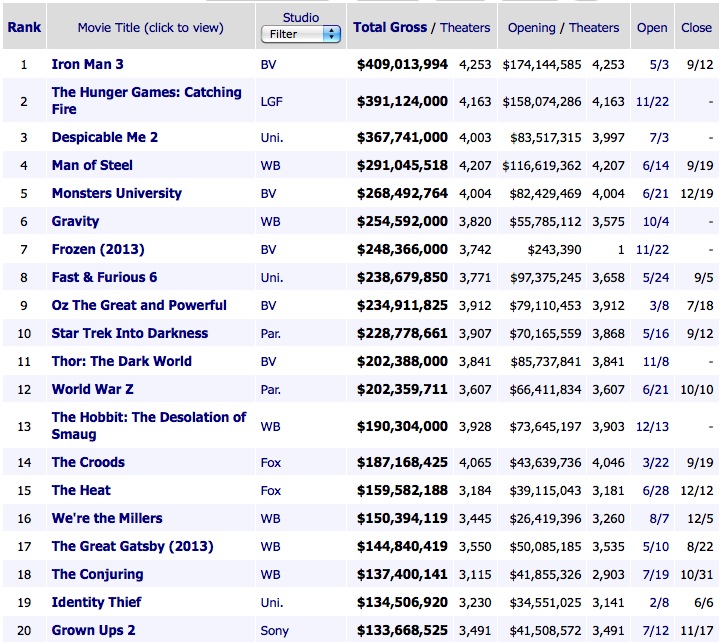Open Despicable Me 2 details
Image resolution: width=724 pixels, height=642 pixels.
pos(104,137)
